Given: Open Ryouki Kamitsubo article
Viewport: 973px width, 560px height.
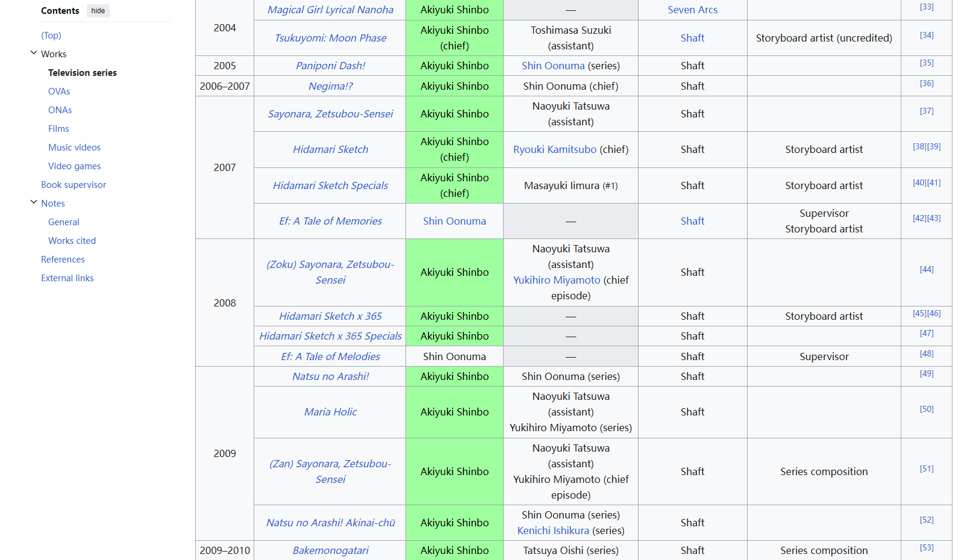Looking at the screenshot, I should coord(555,149).
